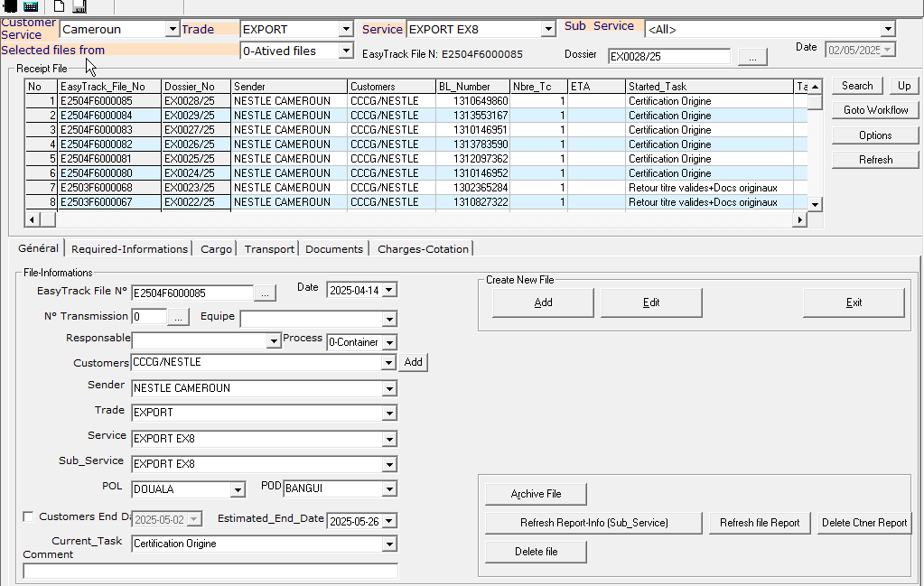Expand the Customer Service Cameroun dropdown

click(x=173, y=30)
